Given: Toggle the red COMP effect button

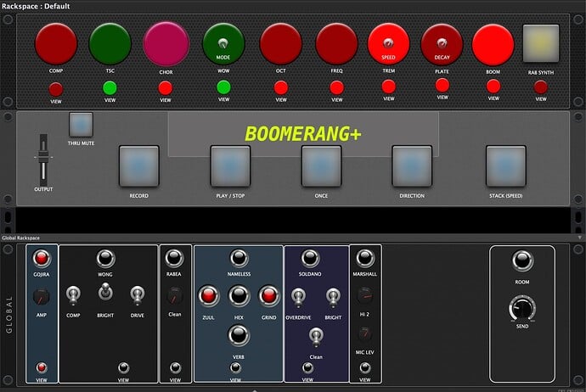Looking at the screenshot, I should tap(56, 44).
